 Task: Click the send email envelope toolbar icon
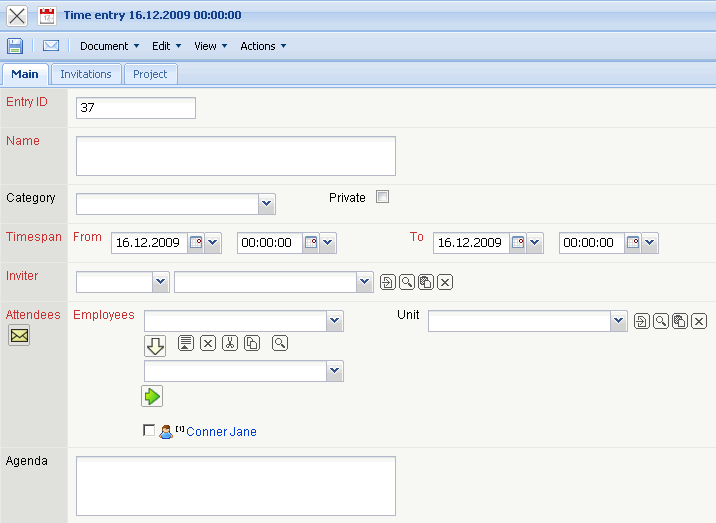50,46
